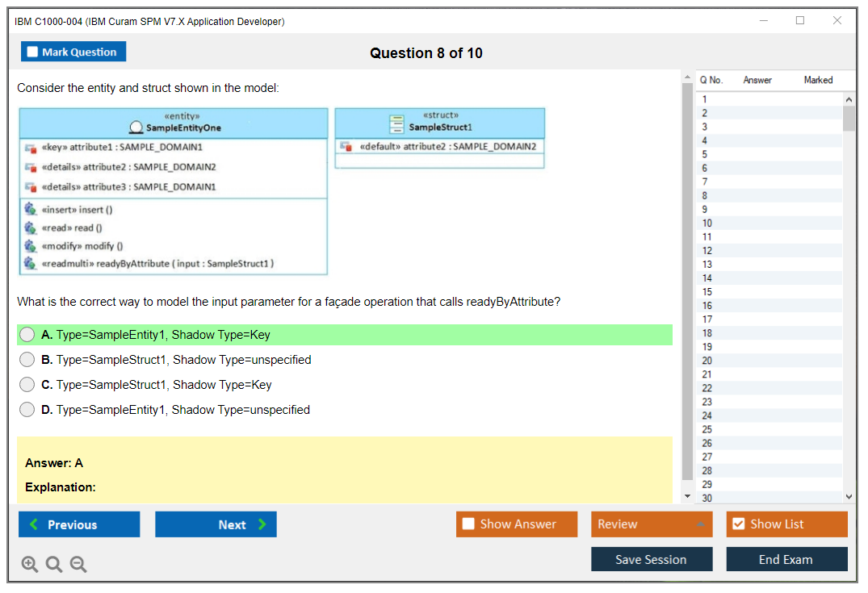This screenshot has height=593, width=868.
Task: Choose answer option C radio button
Action: [x=27, y=385]
